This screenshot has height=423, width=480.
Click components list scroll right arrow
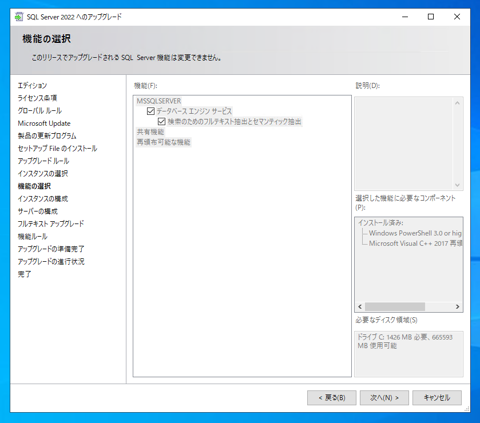pyautogui.click(x=457, y=307)
